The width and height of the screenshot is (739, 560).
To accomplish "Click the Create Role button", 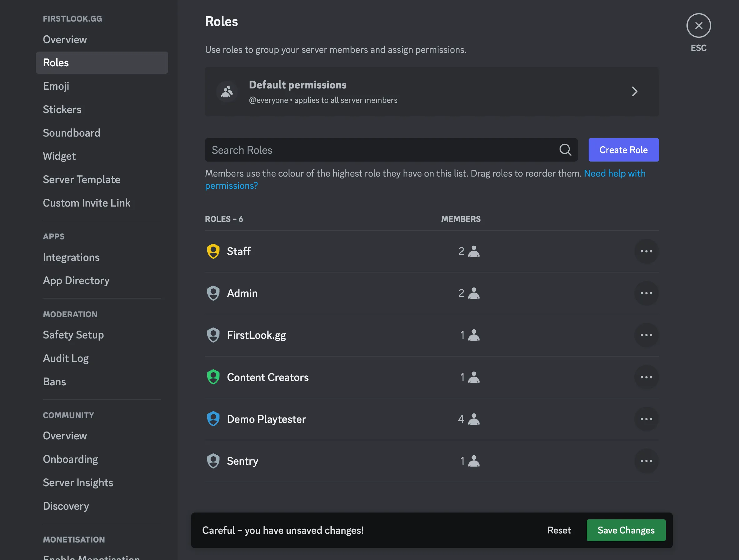I will click(624, 149).
